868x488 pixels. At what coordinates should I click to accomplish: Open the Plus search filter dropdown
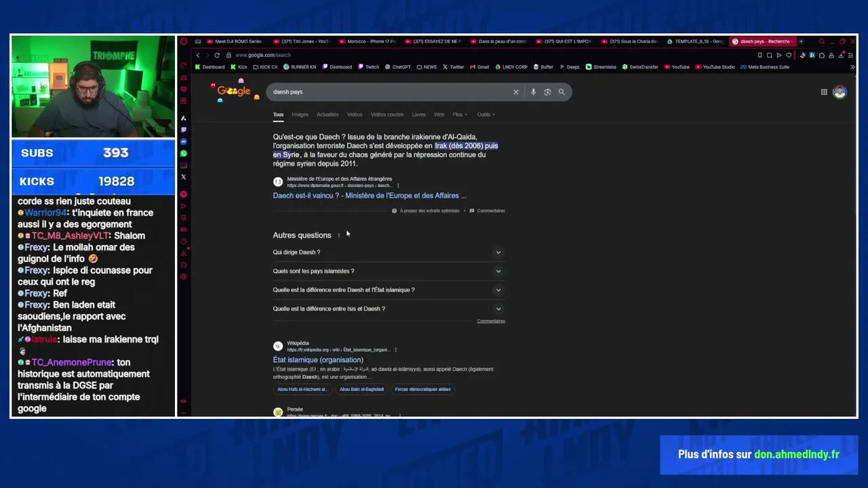(x=460, y=115)
